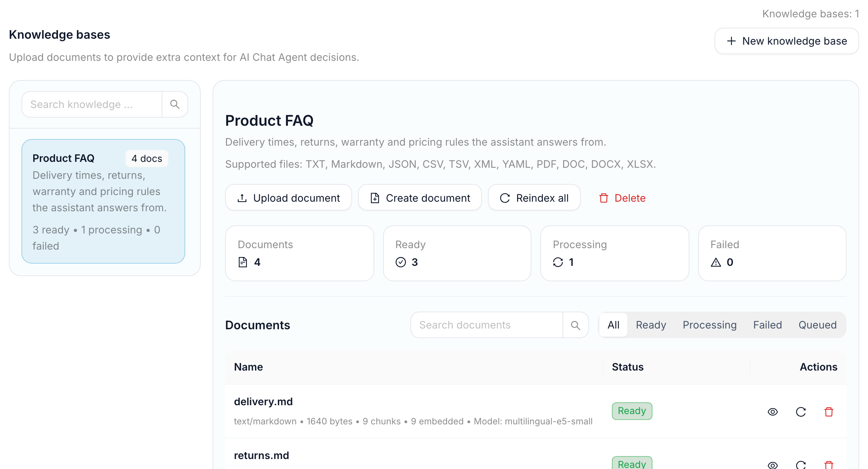Viewport: 868px width, 469px height.
Task: Focus the Search knowledge input field
Action: (92, 104)
